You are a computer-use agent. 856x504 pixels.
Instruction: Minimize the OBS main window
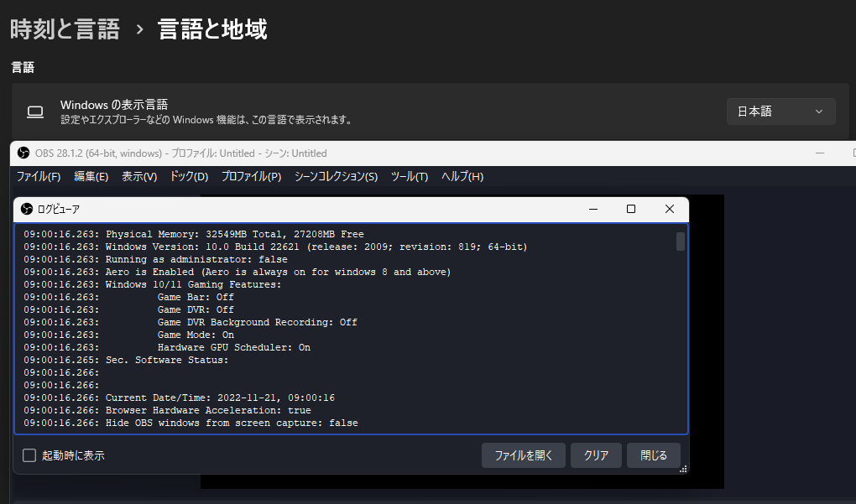click(x=820, y=153)
